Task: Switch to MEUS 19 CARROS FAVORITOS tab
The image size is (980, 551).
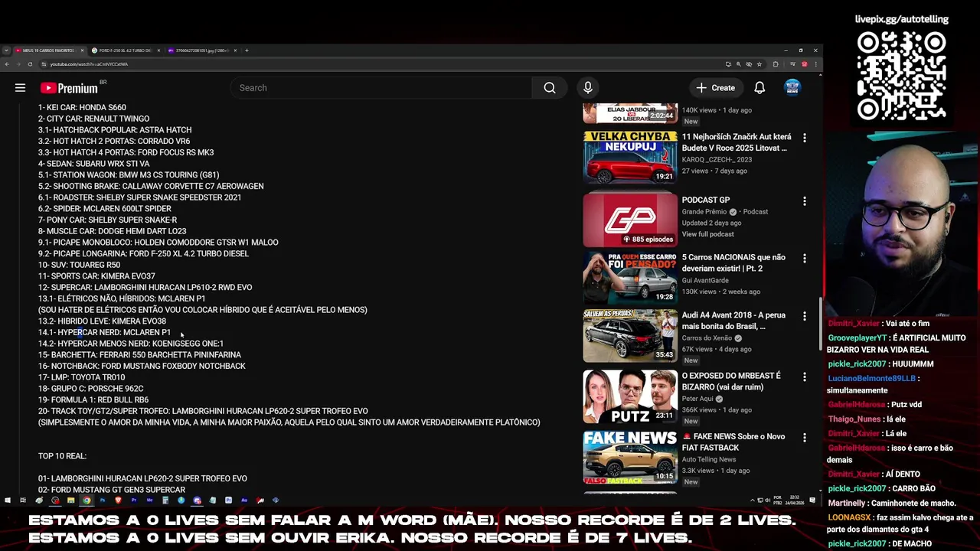Action: pyautogui.click(x=49, y=51)
